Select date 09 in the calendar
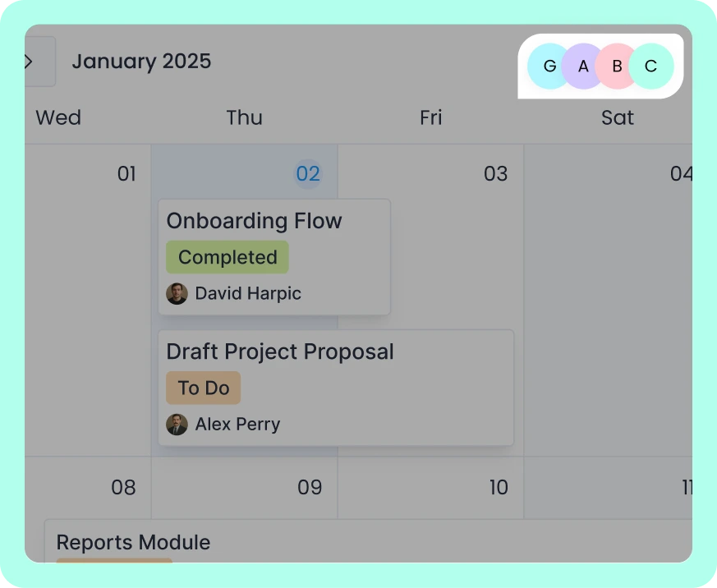 [x=310, y=488]
